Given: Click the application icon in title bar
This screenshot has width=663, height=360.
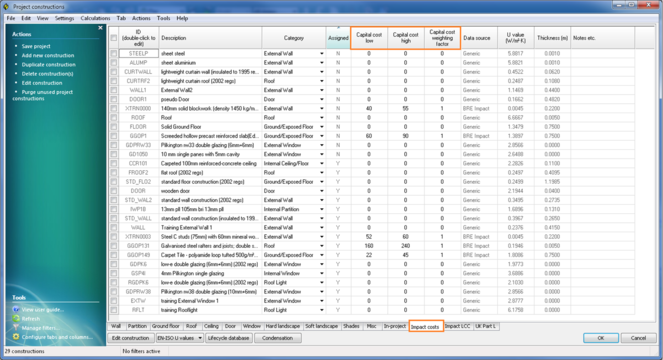Looking at the screenshot, I should point(6,6).
